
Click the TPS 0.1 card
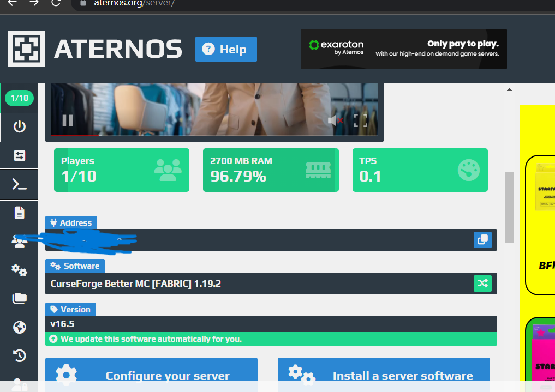[x=420, y=170]
